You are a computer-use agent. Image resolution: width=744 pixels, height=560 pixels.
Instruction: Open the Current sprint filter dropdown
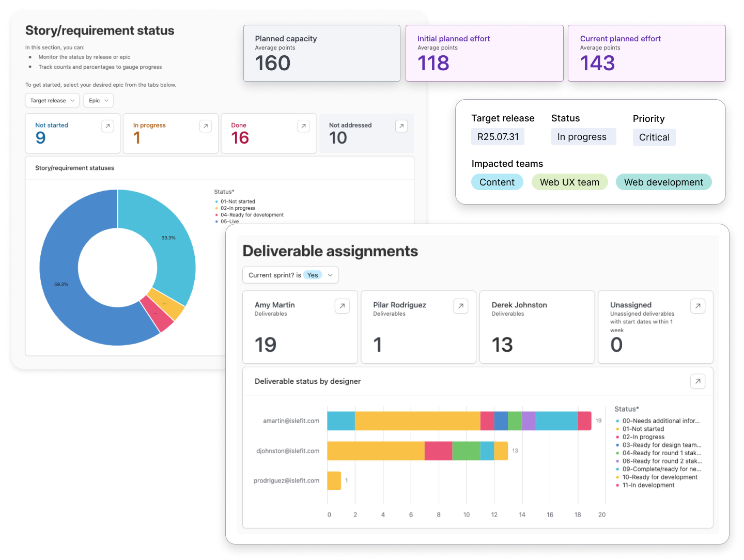click(290, 275)
